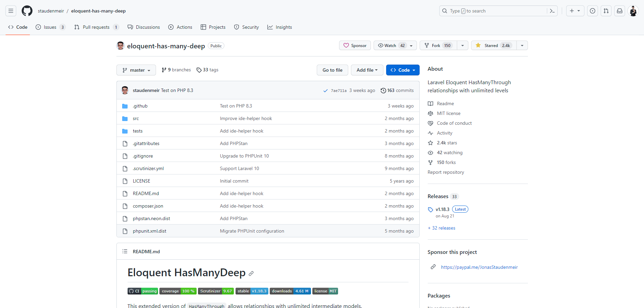This screenshot has width=644, height=308.
Task: Open the Projects tab
Action: click(213, 27)
